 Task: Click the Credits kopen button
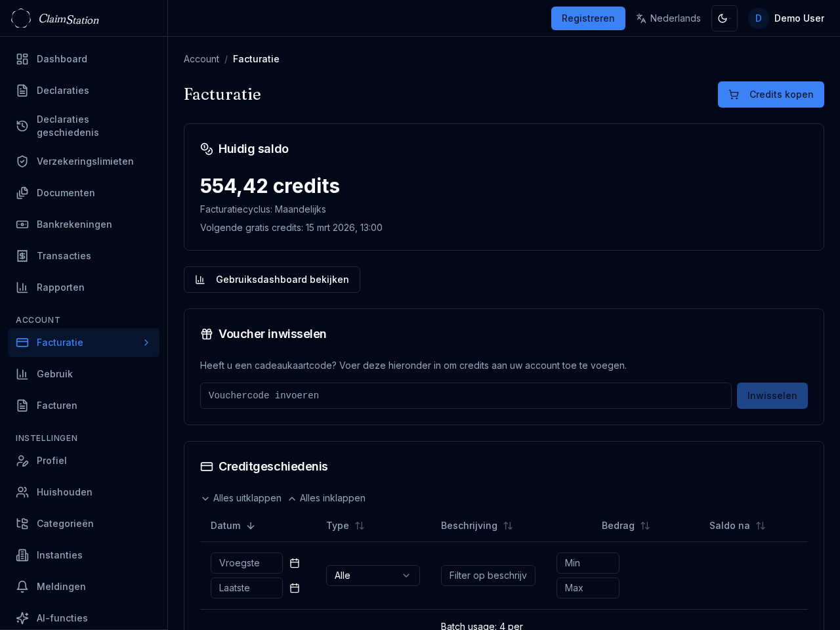[x=770, y=94]
